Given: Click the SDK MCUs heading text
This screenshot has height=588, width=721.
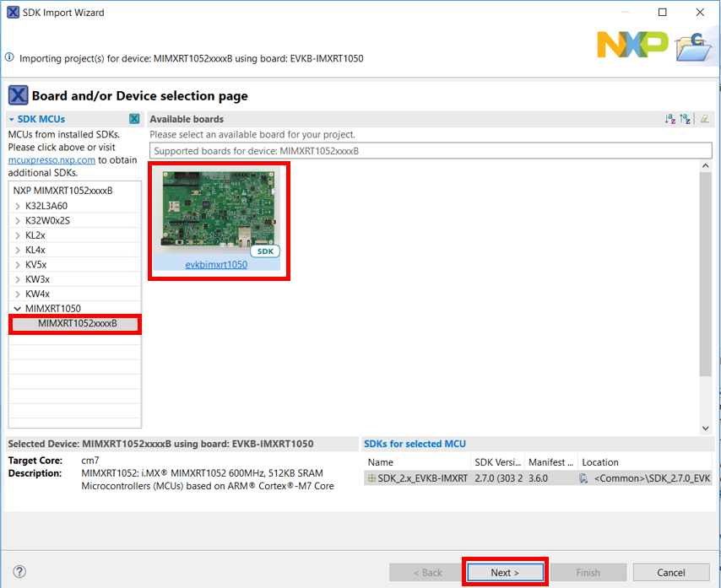Looking at the screenshot, I should (x=41, y=119).
